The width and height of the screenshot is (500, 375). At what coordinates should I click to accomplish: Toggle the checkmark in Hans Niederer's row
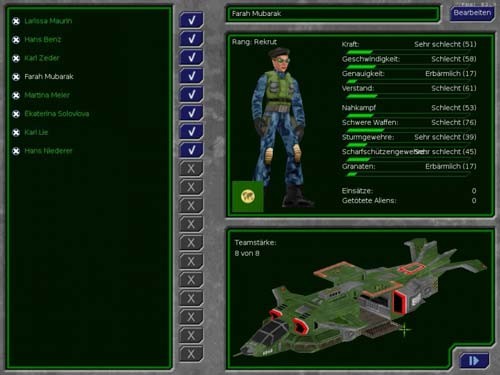(191, 150)
